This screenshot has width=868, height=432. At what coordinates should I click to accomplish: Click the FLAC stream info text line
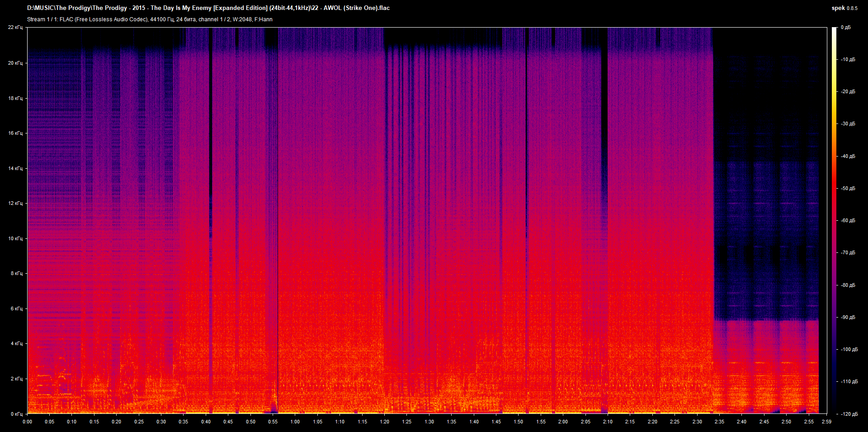[150, 19]
